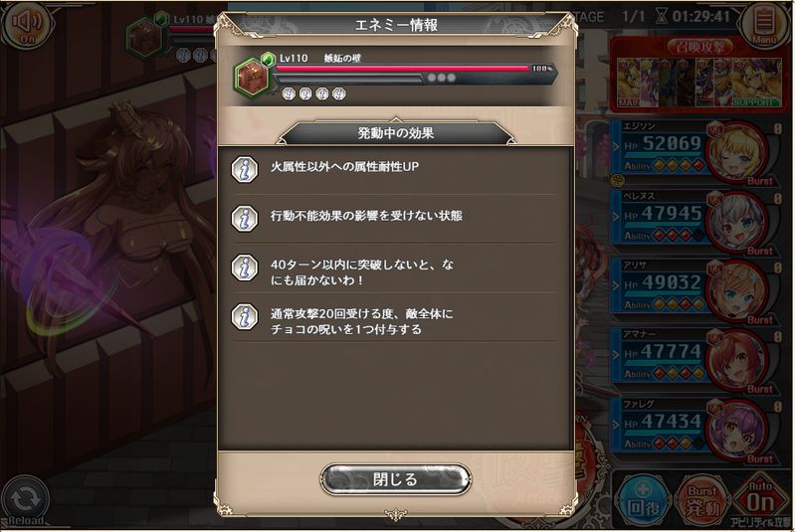
Task: Click the 回復 heal icon
Action: (643, 501)
